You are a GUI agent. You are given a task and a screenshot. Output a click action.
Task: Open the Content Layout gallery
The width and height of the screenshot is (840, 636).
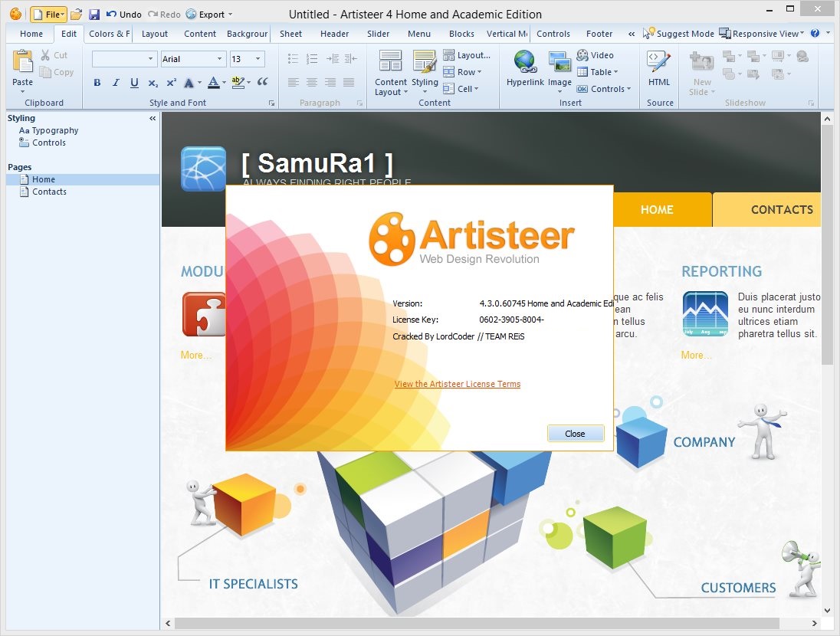[391, 73]
